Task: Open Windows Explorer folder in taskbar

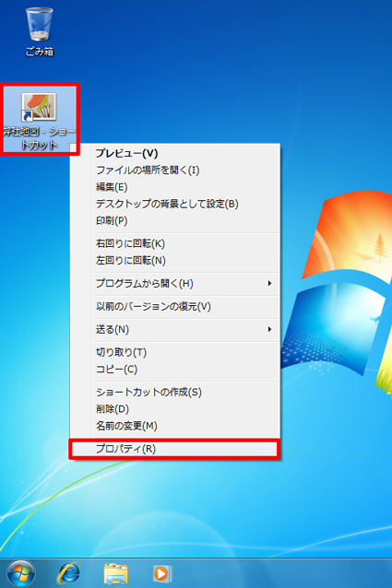Action: tap(115, 574)
